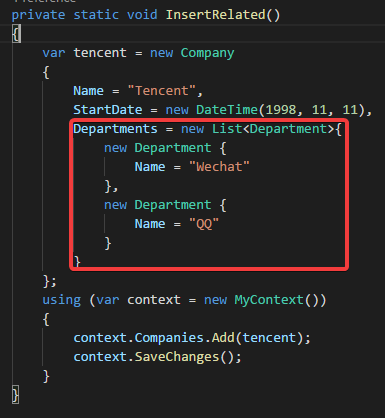Click the using keyword
Viewport: 385px width, 418px height.
coord(62,300)
